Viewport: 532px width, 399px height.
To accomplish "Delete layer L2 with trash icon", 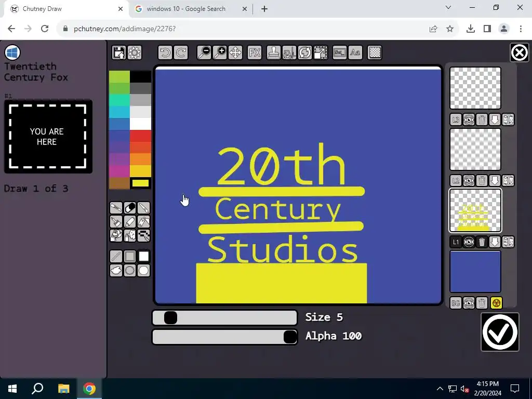I will pos(482,180).
